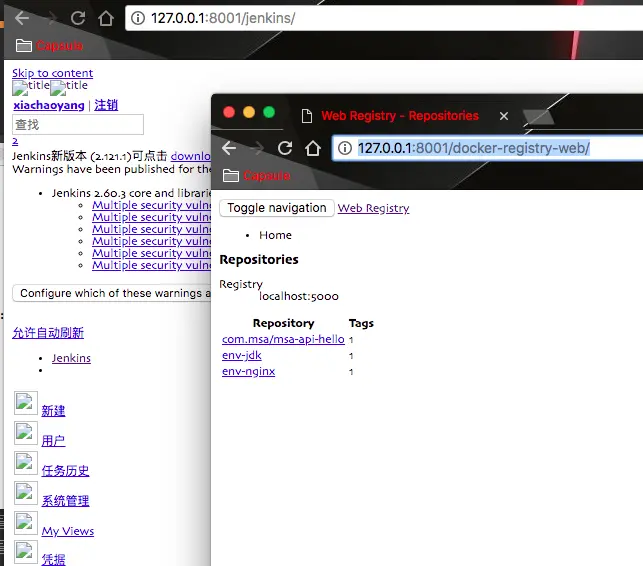Close the Web Registry - Repositories tab
This screenshot has width=643, height=566.
pos(504,116)
